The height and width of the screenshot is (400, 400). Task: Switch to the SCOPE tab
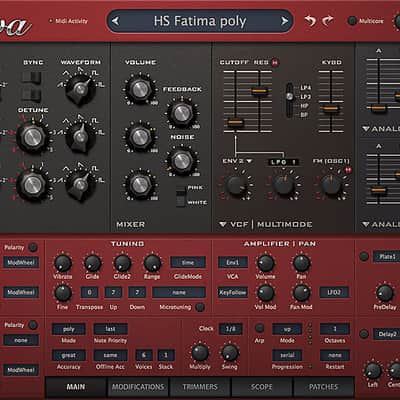262,387
